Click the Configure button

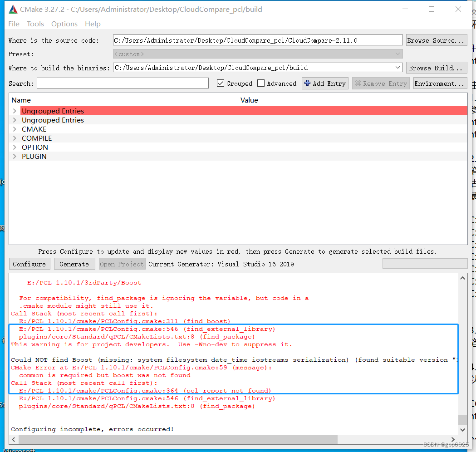pyautogui.click(x=29, y=264)
